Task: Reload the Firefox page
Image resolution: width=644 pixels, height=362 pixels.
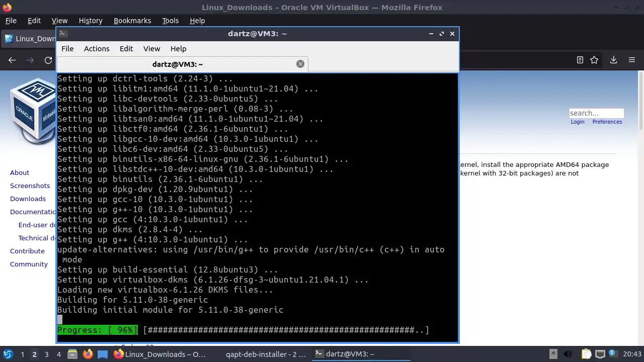Action: click(48, 60)
